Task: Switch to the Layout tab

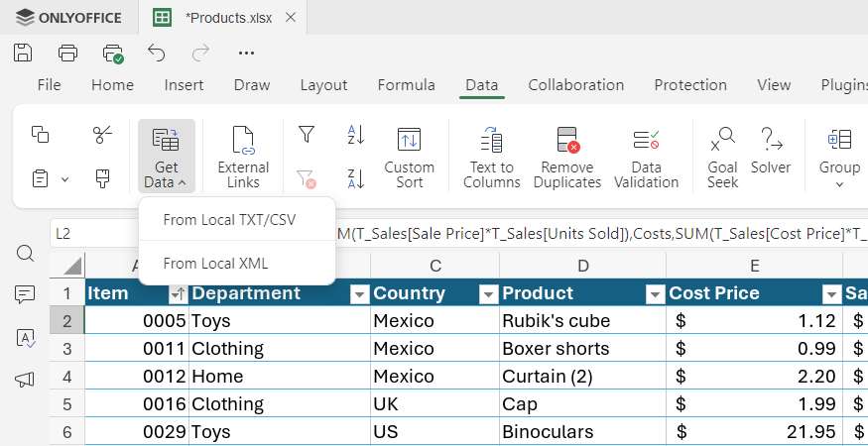Action: (323, 85)
